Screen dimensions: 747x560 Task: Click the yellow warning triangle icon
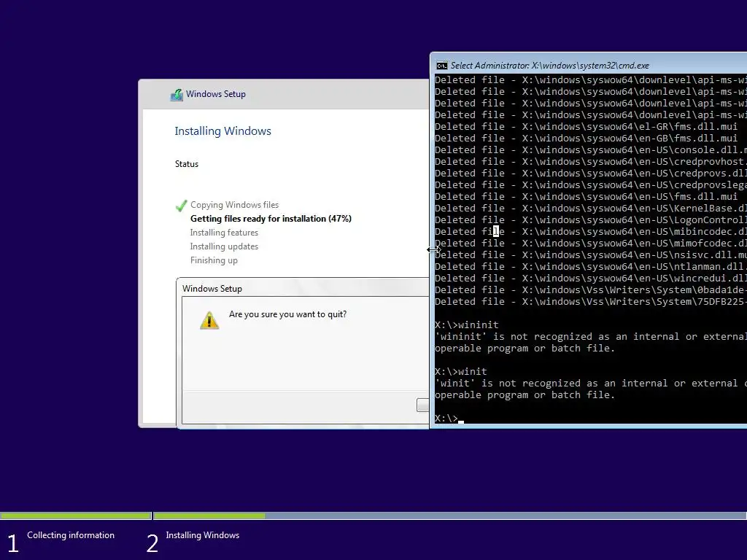[x=209, y=321]
